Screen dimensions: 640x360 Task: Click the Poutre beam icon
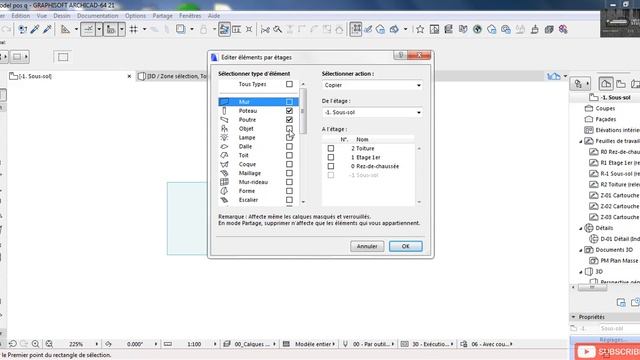(224, 120)
